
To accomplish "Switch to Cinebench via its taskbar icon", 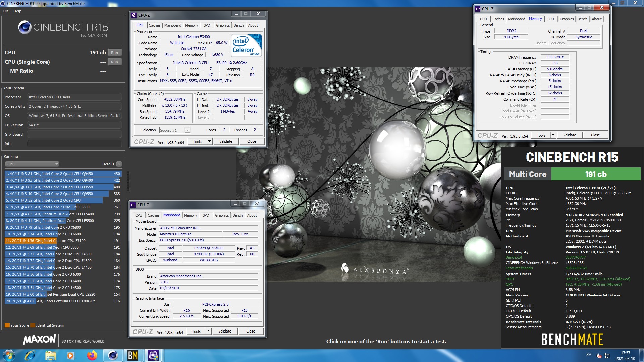I will (113, 355).
